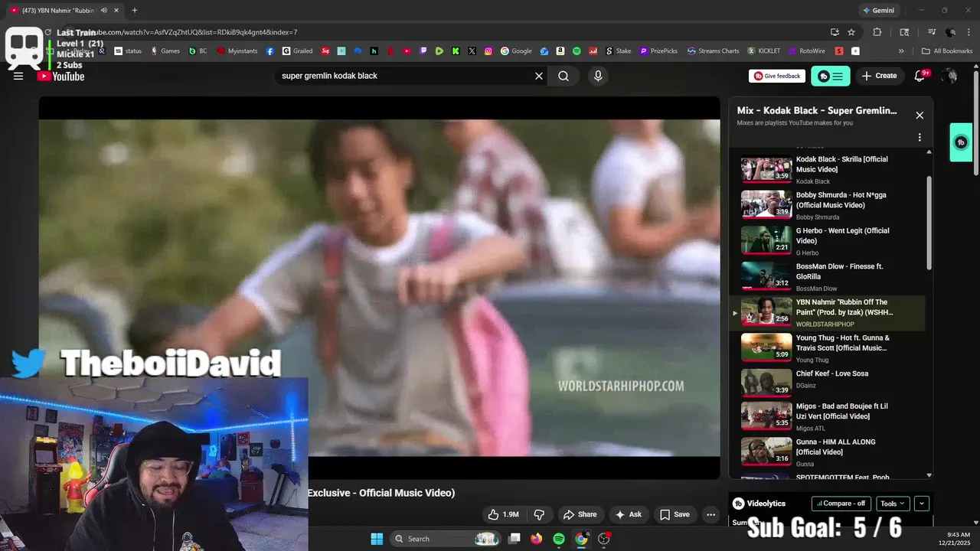Select Chief Keef - Love Sosa in playlist

tap(827, 384)
